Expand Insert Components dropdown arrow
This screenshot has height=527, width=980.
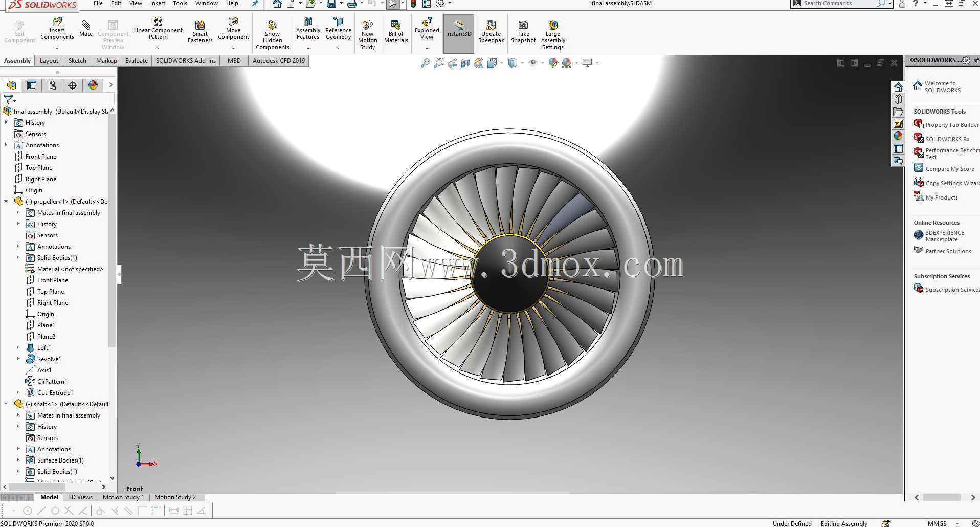click(57, 48)
